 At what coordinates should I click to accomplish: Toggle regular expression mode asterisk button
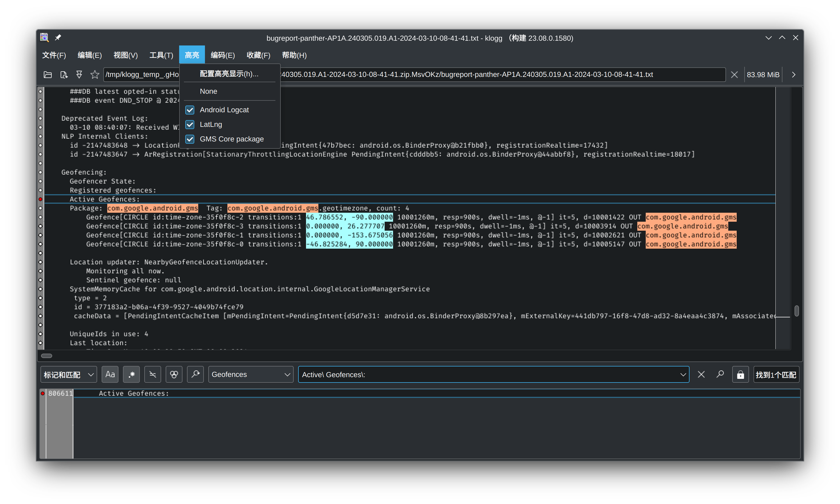pos(131,374)
